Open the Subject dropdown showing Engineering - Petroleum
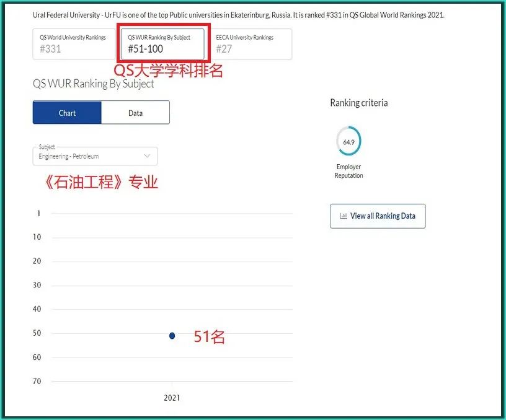The height and width of the screenshot is (420, 506). (93, 156)
